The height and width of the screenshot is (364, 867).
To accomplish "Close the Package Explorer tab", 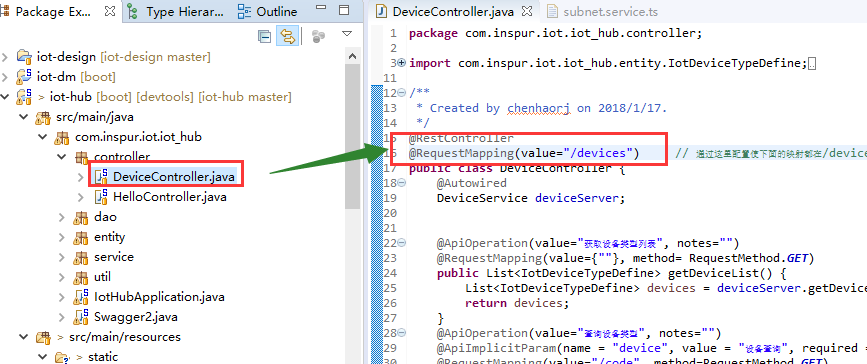I will coord(110,11).
